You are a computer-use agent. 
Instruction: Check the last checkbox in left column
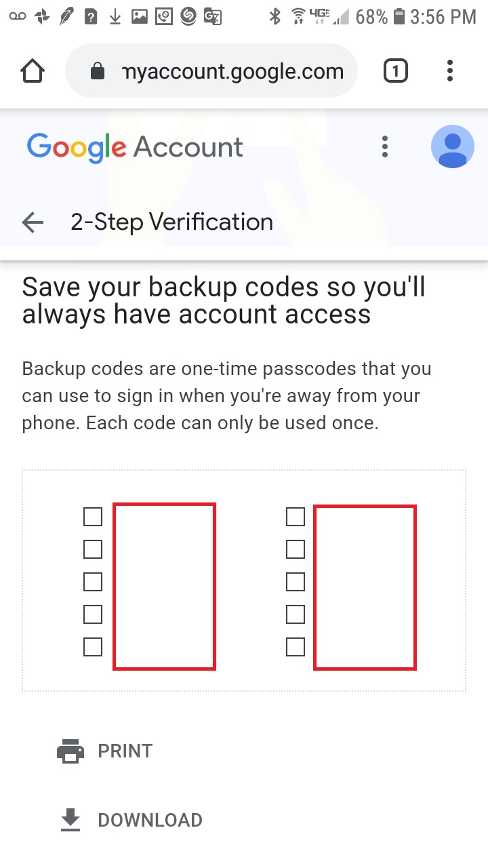point(93,647)
